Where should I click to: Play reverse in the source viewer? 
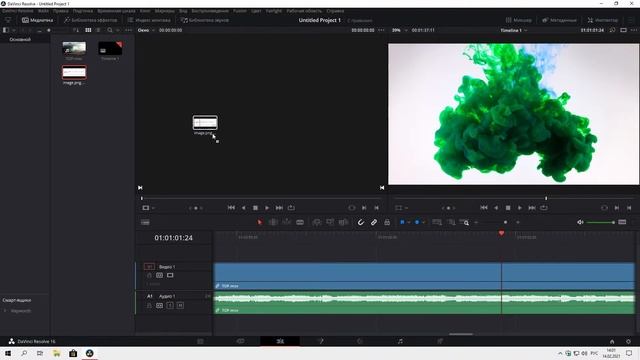[244, 208]
